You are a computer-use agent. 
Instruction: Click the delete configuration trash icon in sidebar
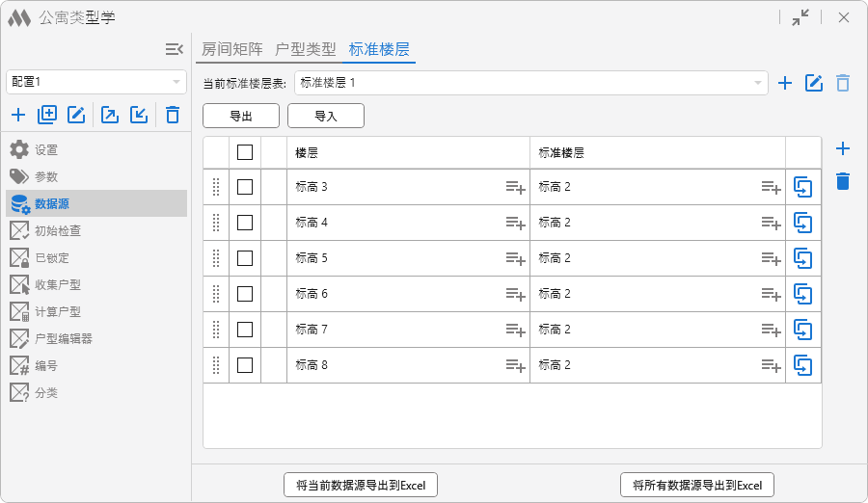[173, 116]
